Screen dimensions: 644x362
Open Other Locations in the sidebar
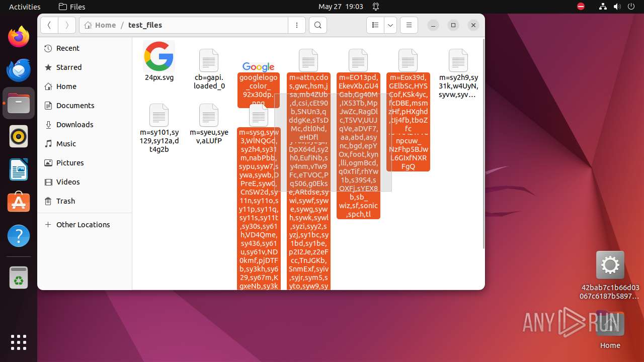[x=85, y=225]
